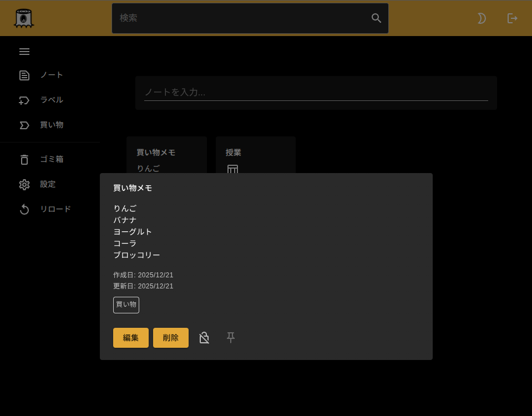Open the ラベル sidebar menu item
This screenshot has height=416, width=532.
(x=50, y=100)
